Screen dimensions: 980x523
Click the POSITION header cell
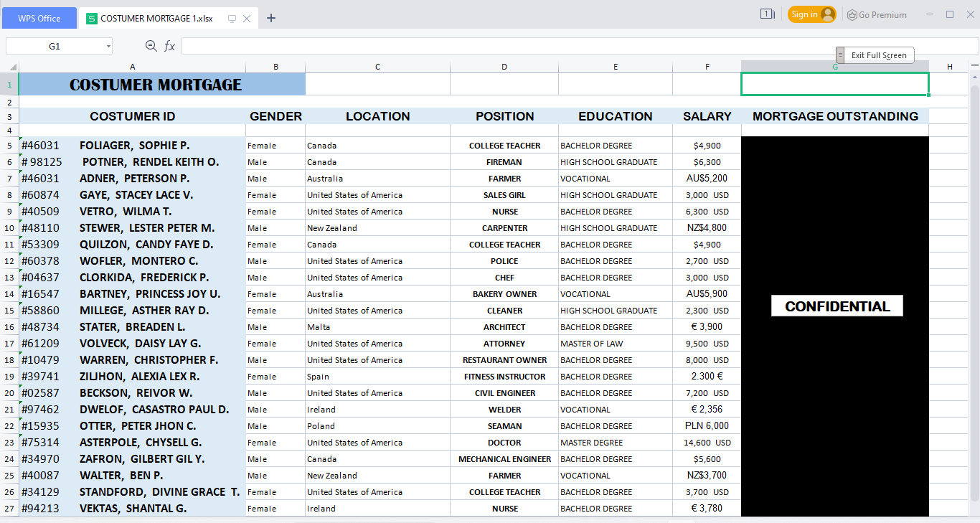coord(504,116)
